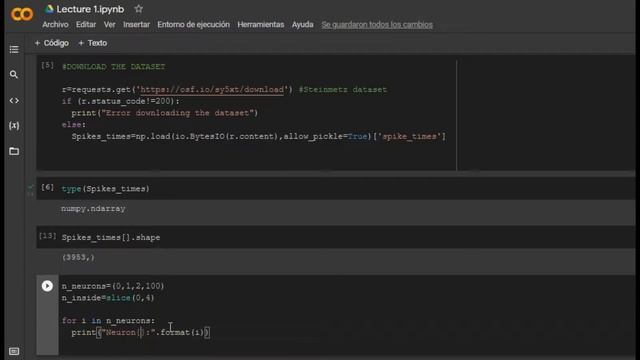Click the 'Error downloading the dataset' print line
The height and width of the screenshot is (360, 640).
165,113
